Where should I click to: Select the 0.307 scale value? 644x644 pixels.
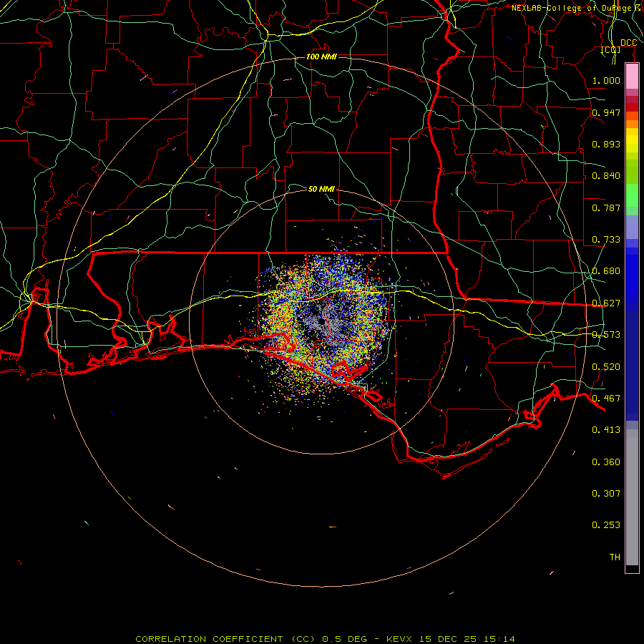coord(606,494)
